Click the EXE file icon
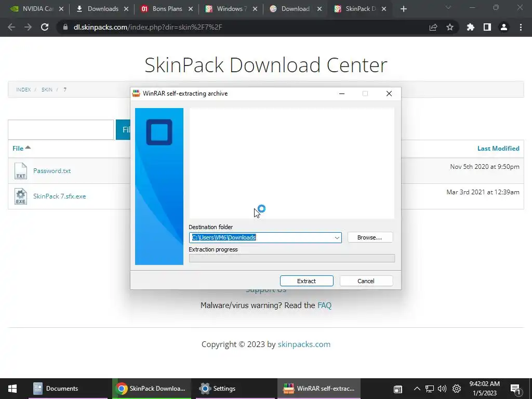The width and height of the screenshot is (532, 399). 21,196
